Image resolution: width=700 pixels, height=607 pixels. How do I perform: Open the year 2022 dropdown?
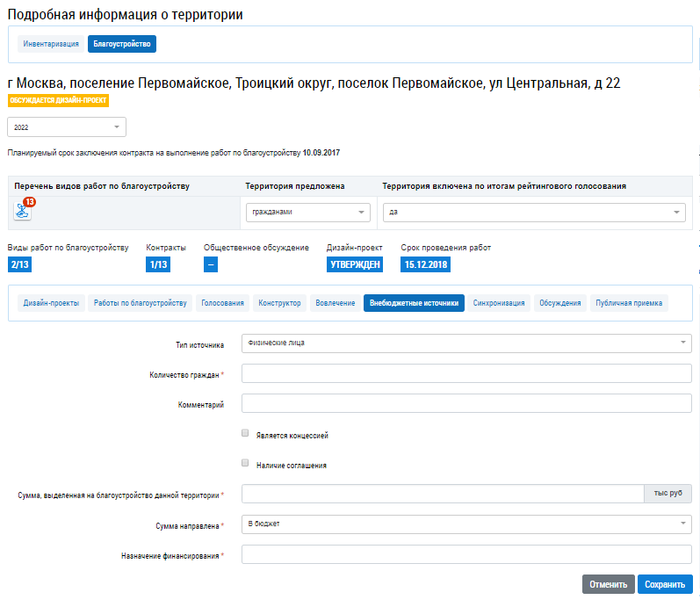tap(67, 127)
